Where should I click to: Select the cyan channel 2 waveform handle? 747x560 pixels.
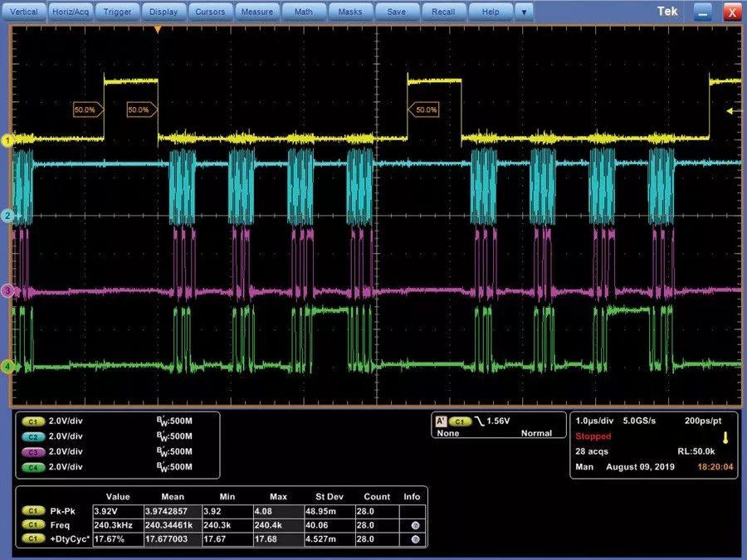pyautogui.click(x=8, y=216)
